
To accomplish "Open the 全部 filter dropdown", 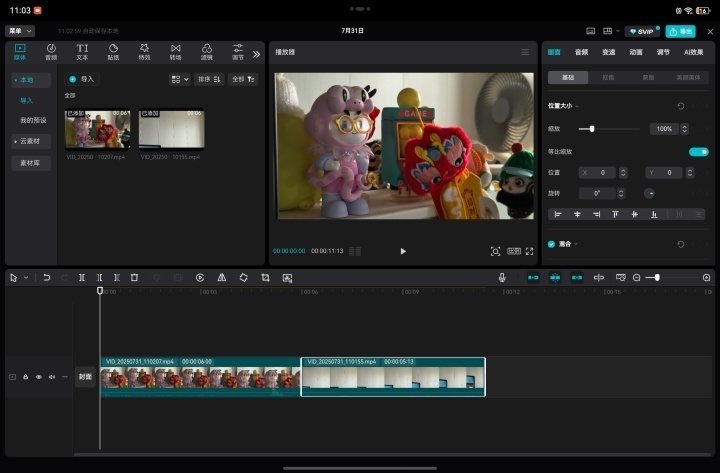I will (243, 79).
